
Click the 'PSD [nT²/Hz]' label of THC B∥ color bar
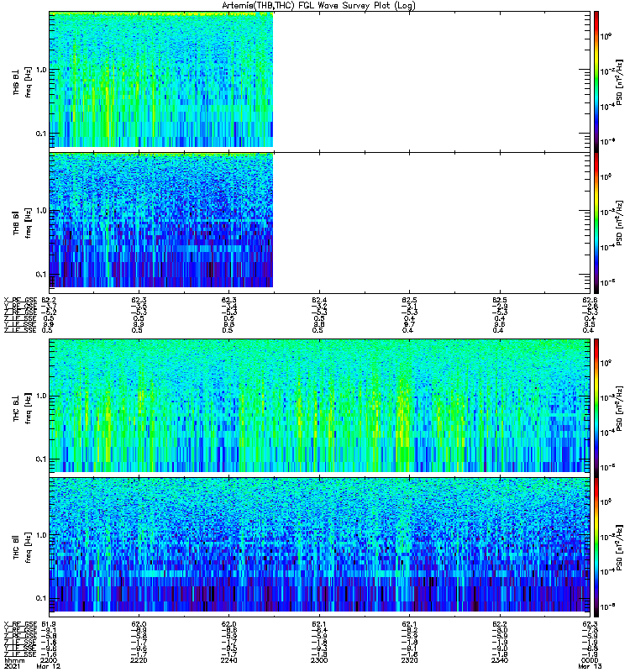click(x=619, y=548)
